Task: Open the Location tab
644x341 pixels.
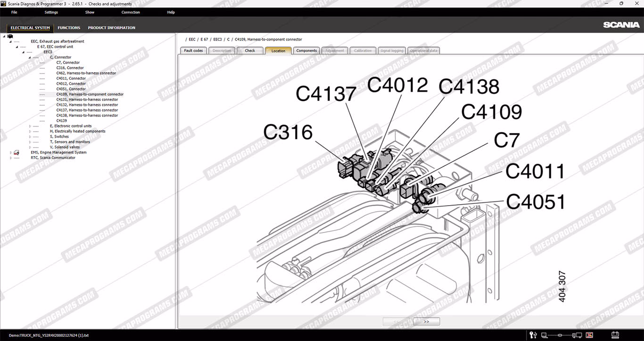Action: (x=278, y=50)
